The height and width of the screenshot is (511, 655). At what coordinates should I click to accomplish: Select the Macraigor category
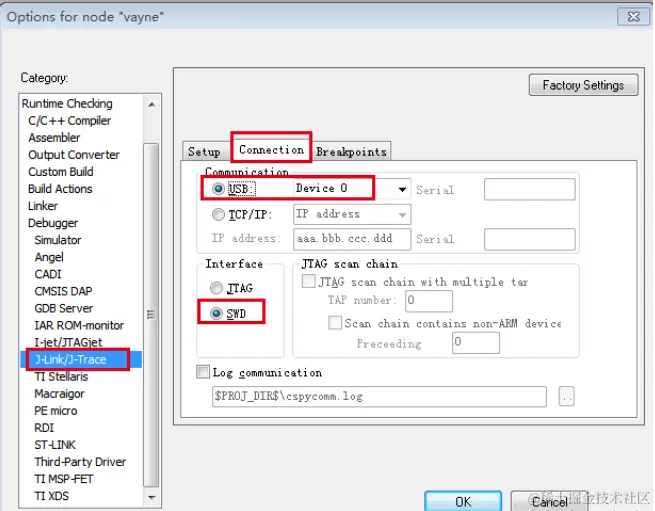(x=59, y=394)
